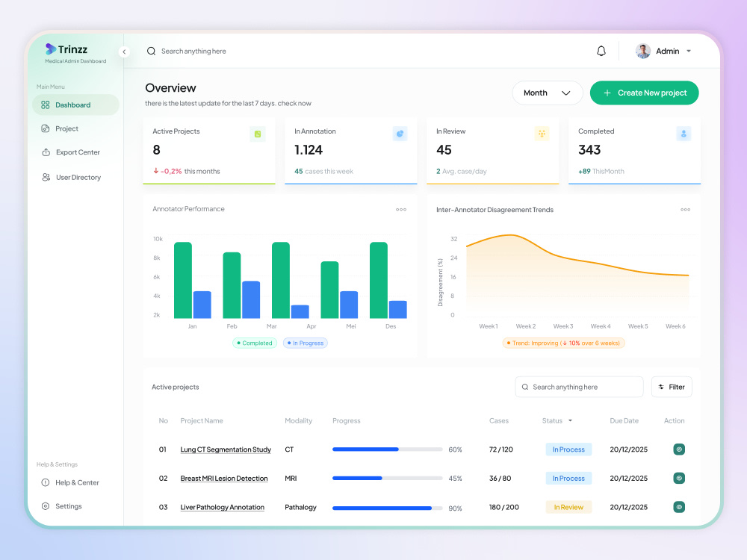Select Dashboard in the main menu
The height and width of the screenshot is (560, 747).
pyautogui.click(x=75, y=105)
